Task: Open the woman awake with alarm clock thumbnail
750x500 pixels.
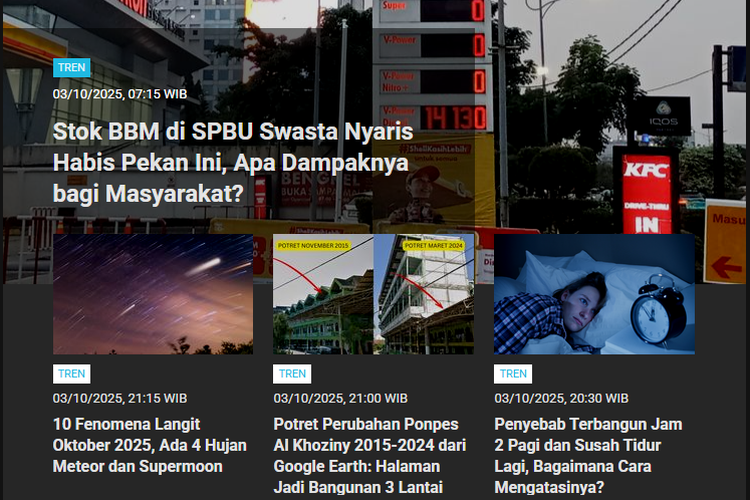Action: pyautogui.click(x=594, y=294)
